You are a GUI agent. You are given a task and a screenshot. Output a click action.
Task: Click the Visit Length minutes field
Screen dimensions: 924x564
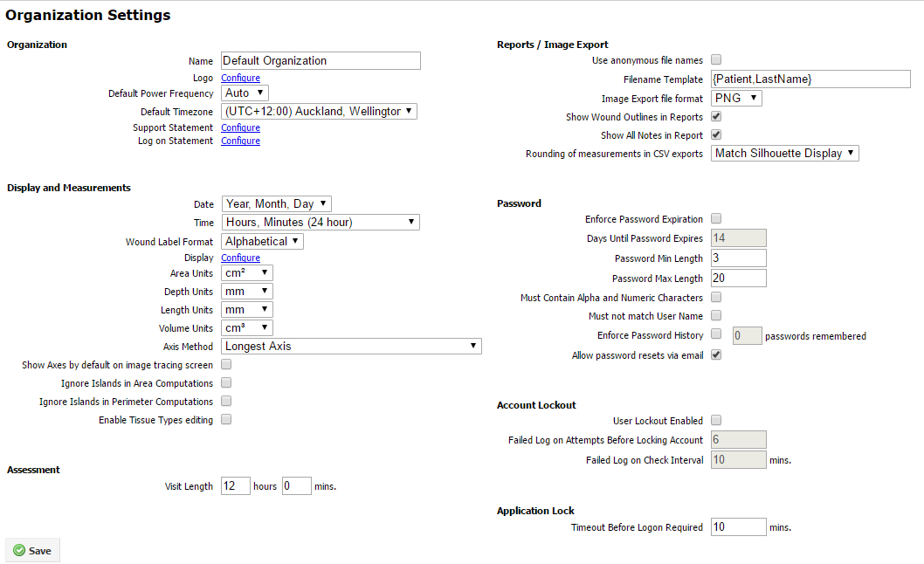tap(296, 486)
